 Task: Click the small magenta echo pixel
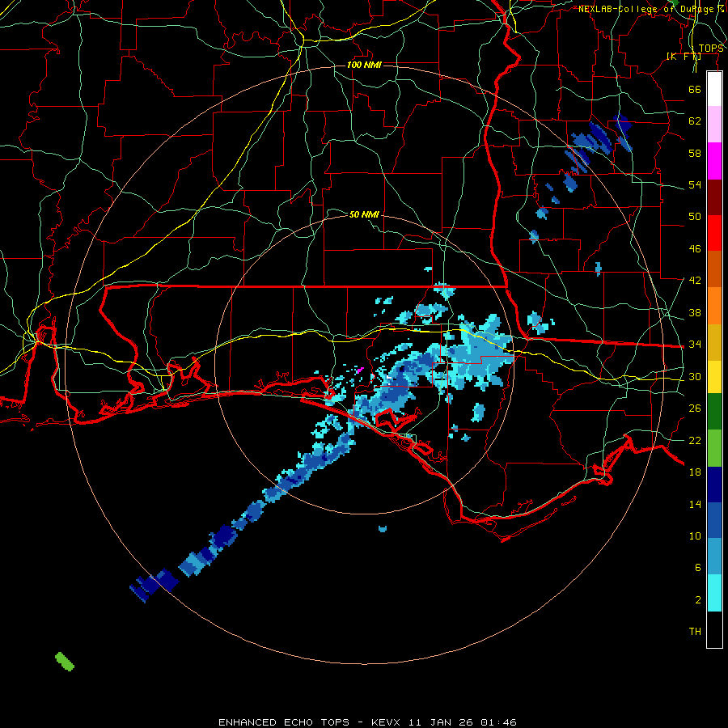pyautogui.click(x=359, y=370)
